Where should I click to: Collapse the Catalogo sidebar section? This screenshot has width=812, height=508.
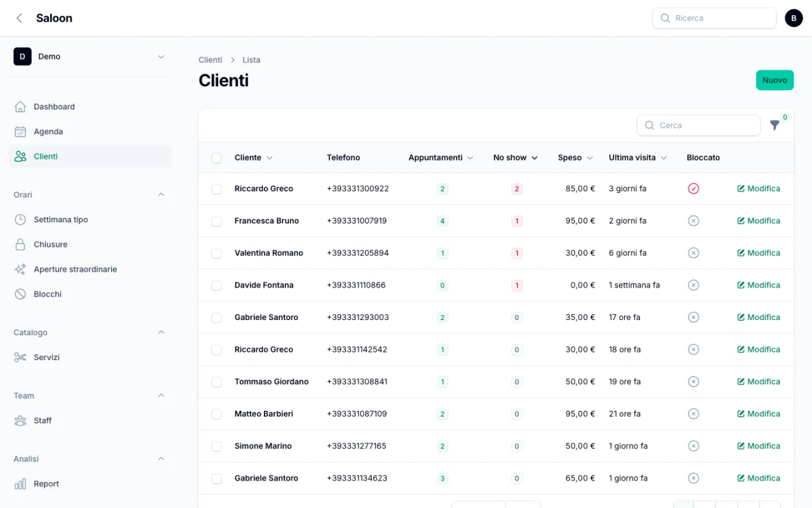[161, 333]
